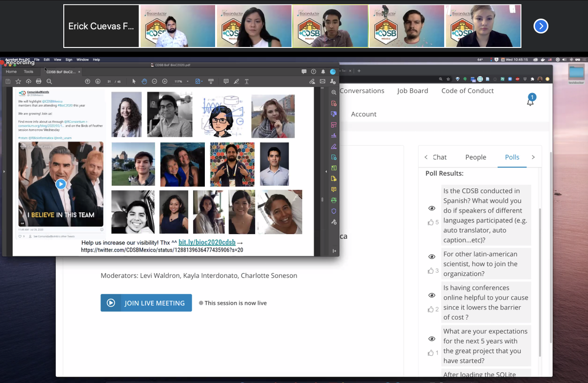Screen dimensions: 588x383
Task: Advance the participant video strip with the blue arrow
Action: [540, 26]
